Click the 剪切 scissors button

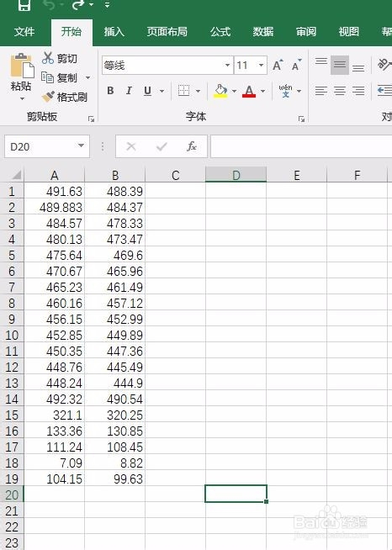click(x=60, y=58)
